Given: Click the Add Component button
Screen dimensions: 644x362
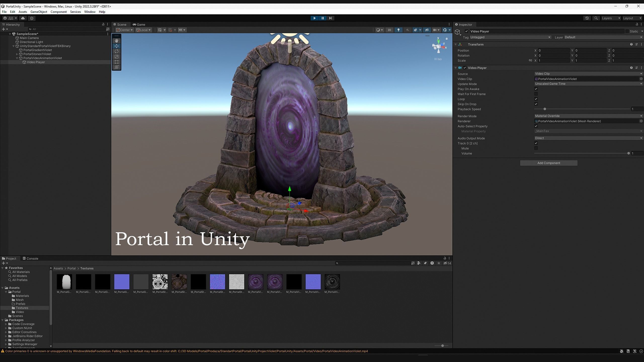Looking at the screenshot, I should point(548,163).
